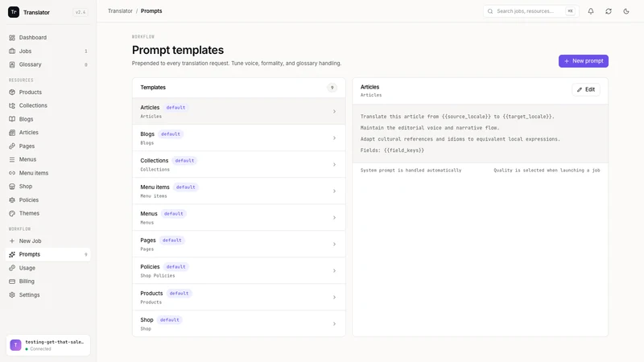Select the Collections template row title
644x362 pixels.
pos(154,160)
